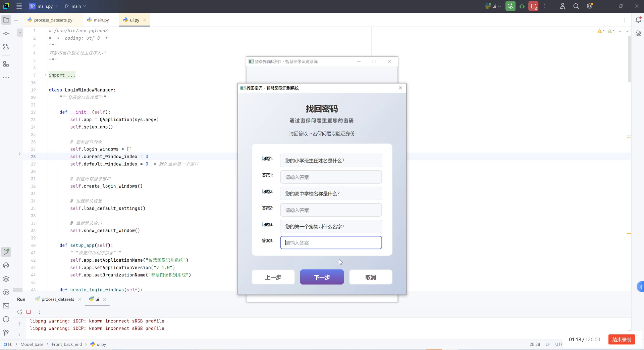Click the warnings indicator in editor
This screenshot has width=644, height=350.
coord(606,31)
